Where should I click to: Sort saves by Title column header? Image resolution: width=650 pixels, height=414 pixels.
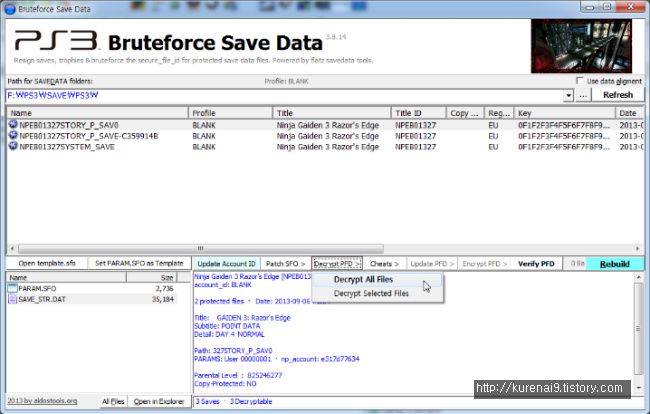(x=332, y=113)
